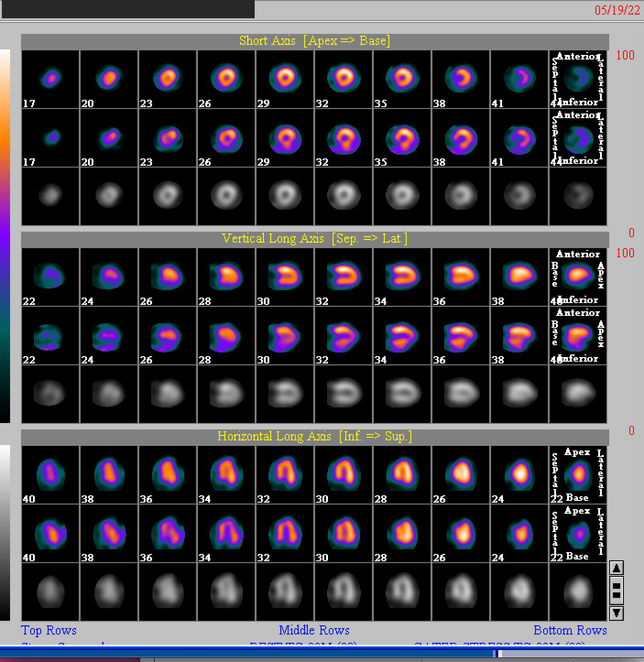
Task: Click upper 100 scale value beside Short Axis
Action: [625, 55]
